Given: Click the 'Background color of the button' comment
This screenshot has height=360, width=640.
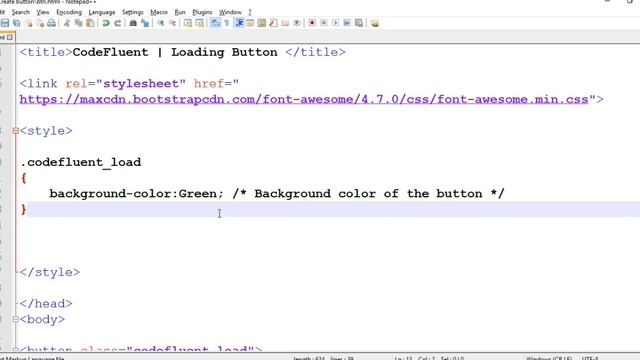Looking at the screenshot, I should [368, 193].
